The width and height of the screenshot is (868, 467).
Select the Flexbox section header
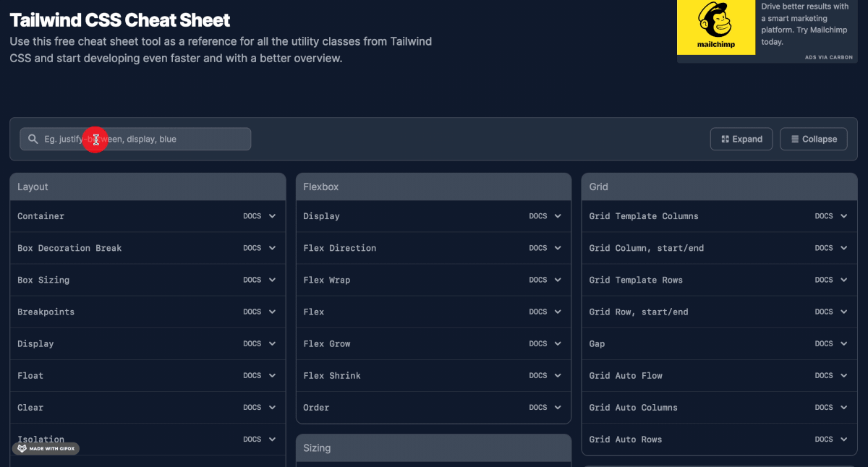pyautogui.click(x=433, y=187)
